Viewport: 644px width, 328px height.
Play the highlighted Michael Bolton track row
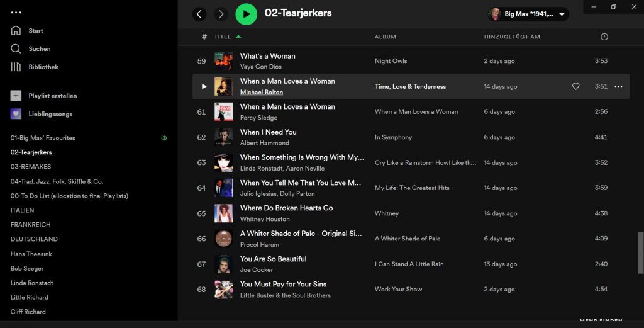(x=204, y=86)
